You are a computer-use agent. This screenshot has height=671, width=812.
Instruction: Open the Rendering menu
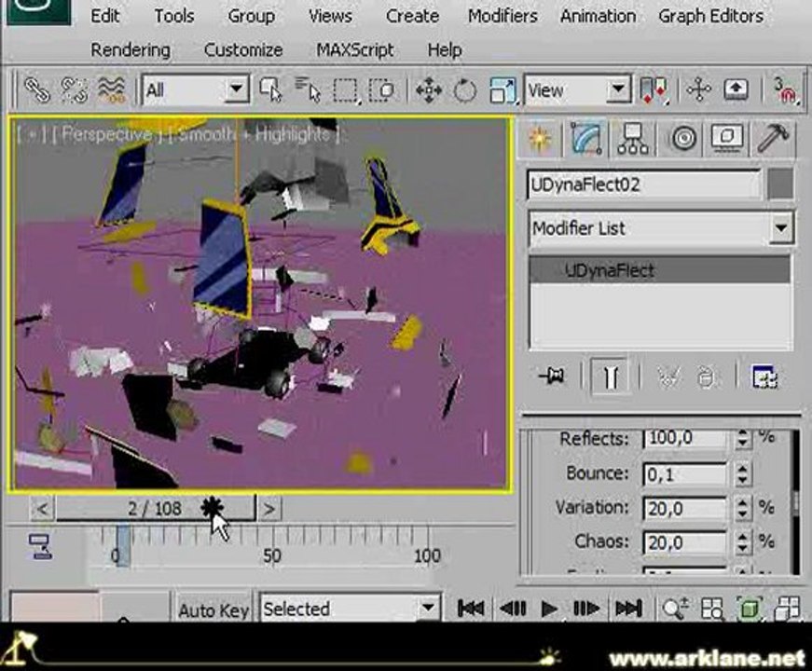[131, 50]
